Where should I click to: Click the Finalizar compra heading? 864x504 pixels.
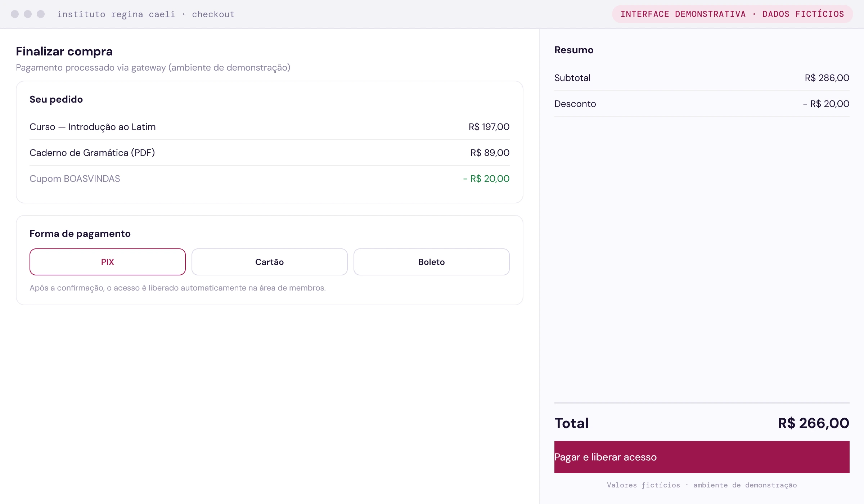[64, 51]
